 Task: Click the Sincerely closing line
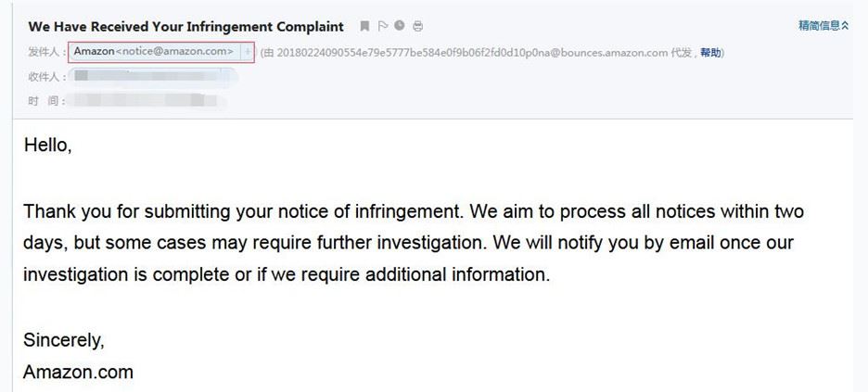pos(64,340)
